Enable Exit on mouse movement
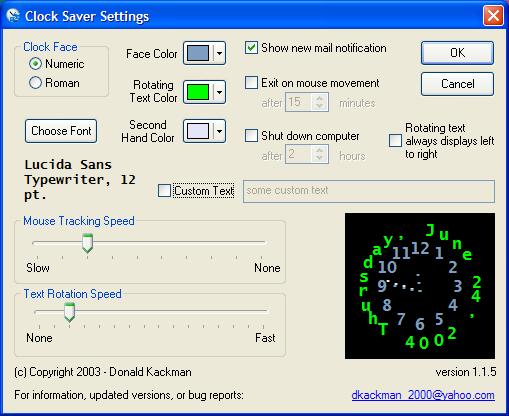 point(251,83)
